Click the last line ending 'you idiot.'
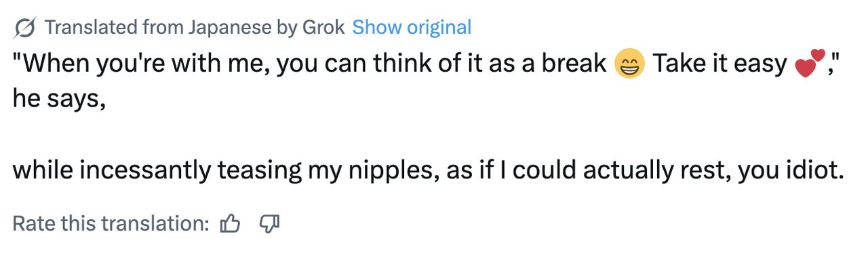 tap(427, 171)
